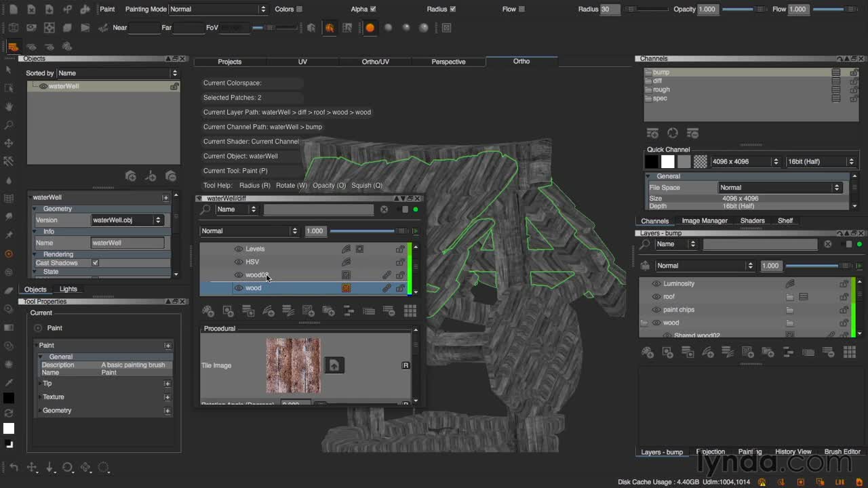Click the grid icon in diff layer toolbar
This screenshot has width=868, height=488.
pos(410,311)
